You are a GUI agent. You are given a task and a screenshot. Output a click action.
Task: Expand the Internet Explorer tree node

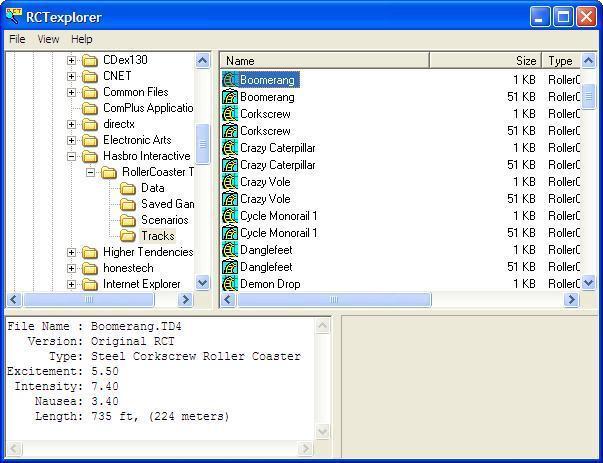[x=71, y=284]
